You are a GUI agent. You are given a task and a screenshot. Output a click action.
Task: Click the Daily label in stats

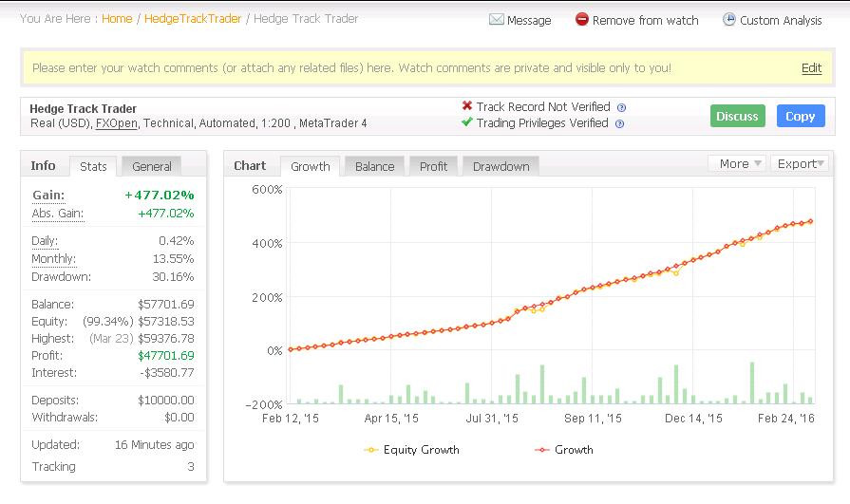click(x=45, y=241)
